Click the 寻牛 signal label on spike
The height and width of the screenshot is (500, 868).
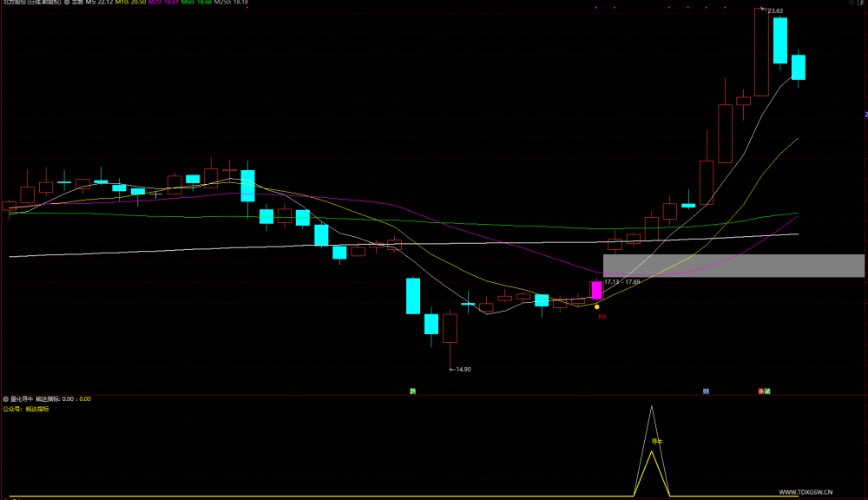(x=656, y=441)
